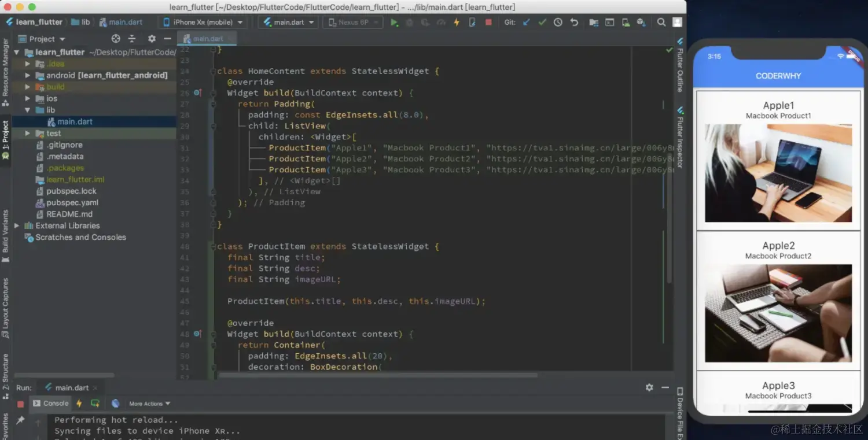Viewport: 868px width, 440px height.
Task: Close the main.dart editor tab
Action: 230,39
